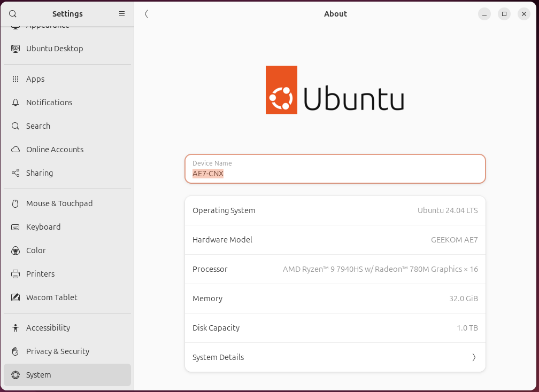Click the Privacy & Security hand icon

coord(16,351)
